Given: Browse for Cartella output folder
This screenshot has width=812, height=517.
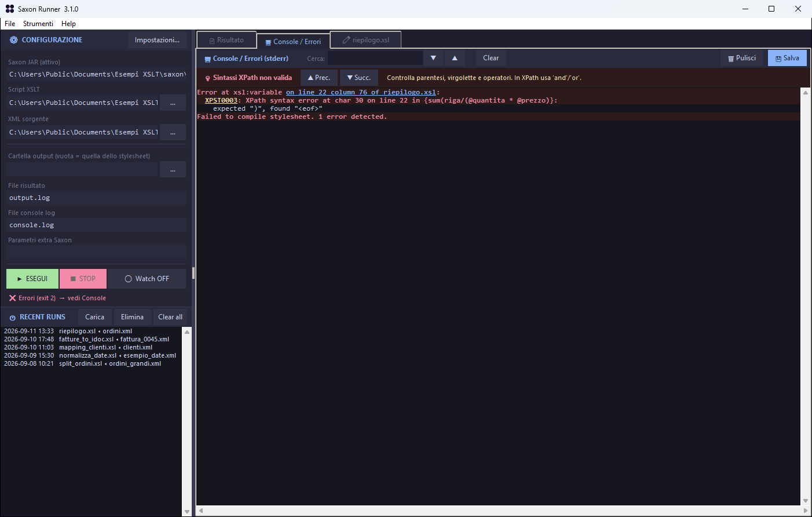Looking at the screenshot, I should (173, 170).
